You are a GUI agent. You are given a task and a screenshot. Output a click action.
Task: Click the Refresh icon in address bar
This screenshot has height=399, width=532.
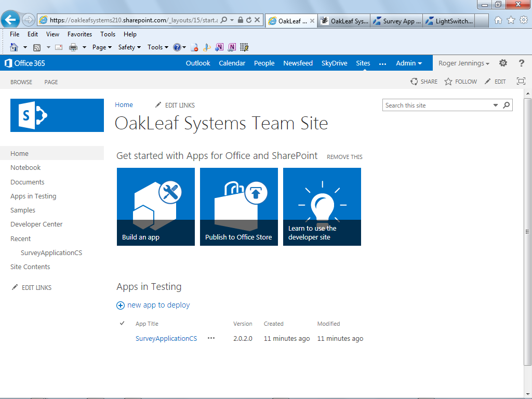249,20
